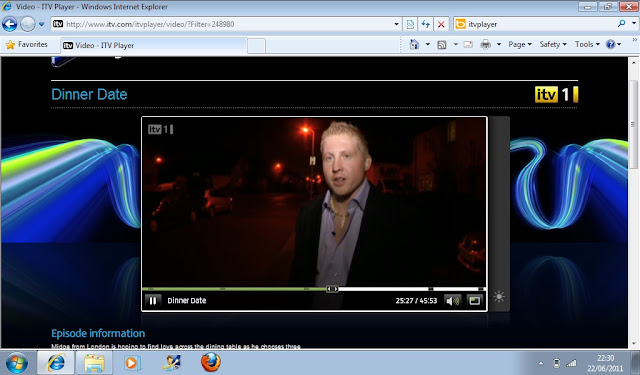Go to the Home page icon
This screenshot has height=375, width=640.
click(414, 44)
